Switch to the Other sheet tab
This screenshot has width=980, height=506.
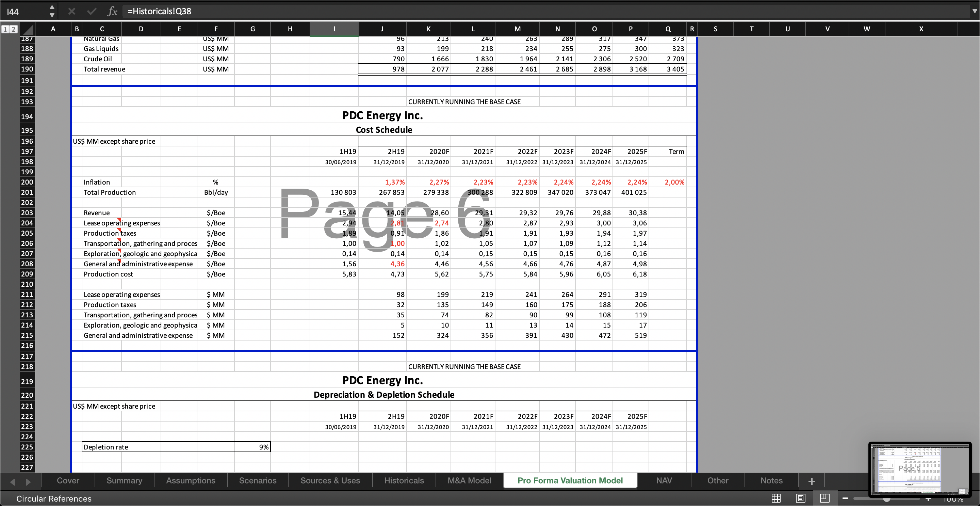(718, 480)
